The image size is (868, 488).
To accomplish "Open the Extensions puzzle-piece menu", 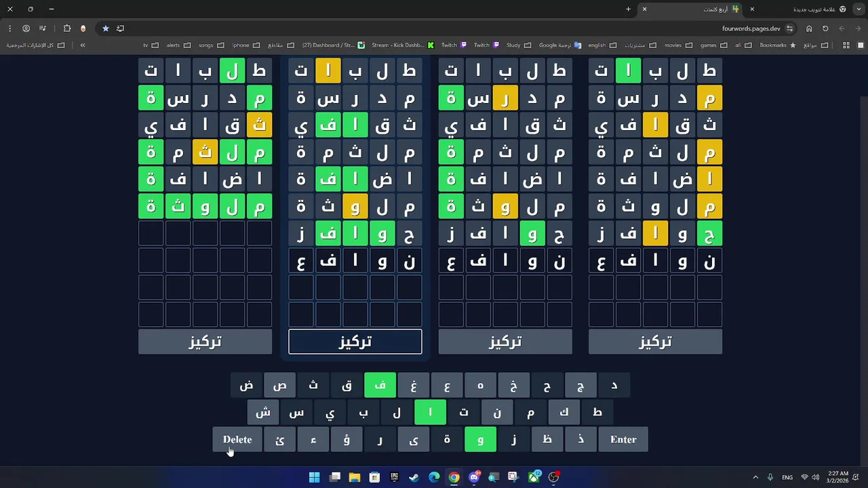I will [66, 28].
